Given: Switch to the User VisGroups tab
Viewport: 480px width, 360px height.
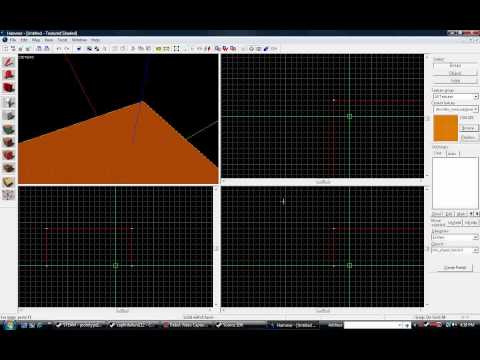Looking at the screenshot, I should pos(438,153).
